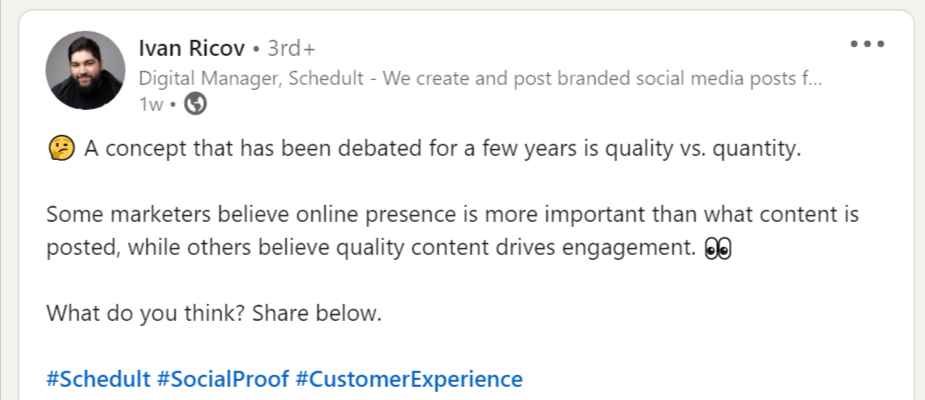This screenshot has width=925, height=400.
Task: Open Ivan Ricov's profile photo
Action: click(x=85, y=70)
